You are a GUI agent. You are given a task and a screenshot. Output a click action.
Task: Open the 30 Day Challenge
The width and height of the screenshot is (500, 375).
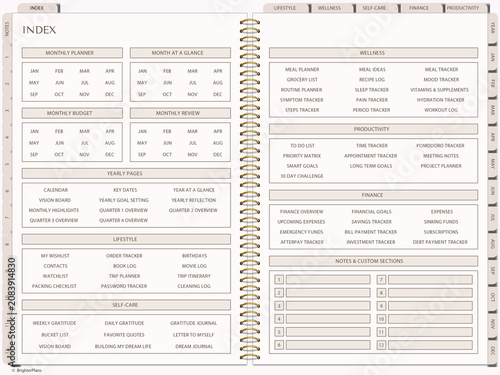pos(302,176)
